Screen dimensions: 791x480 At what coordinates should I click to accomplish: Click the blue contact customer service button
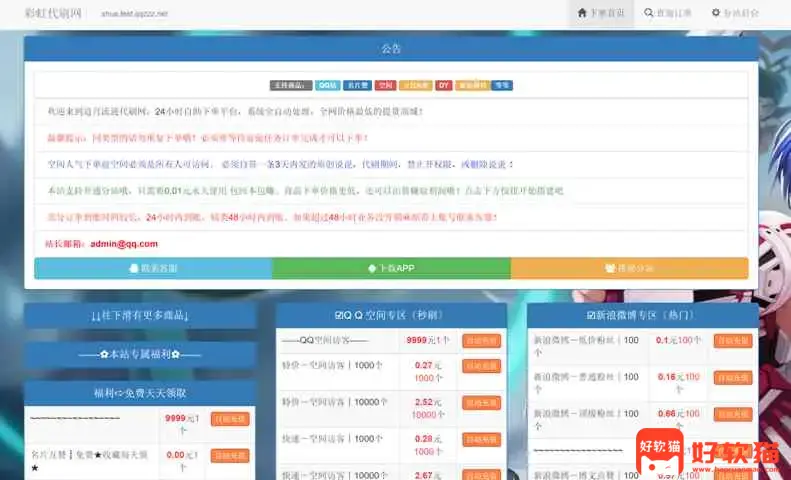(x=153, y=268)
